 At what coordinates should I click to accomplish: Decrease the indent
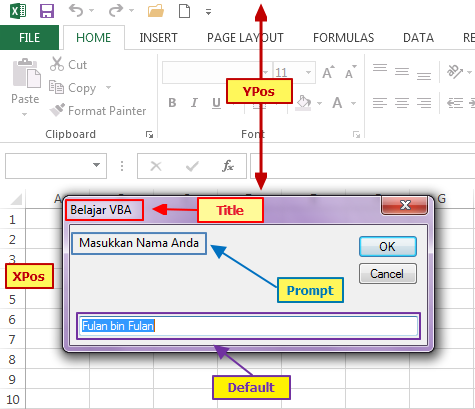(x=455, y=103)
